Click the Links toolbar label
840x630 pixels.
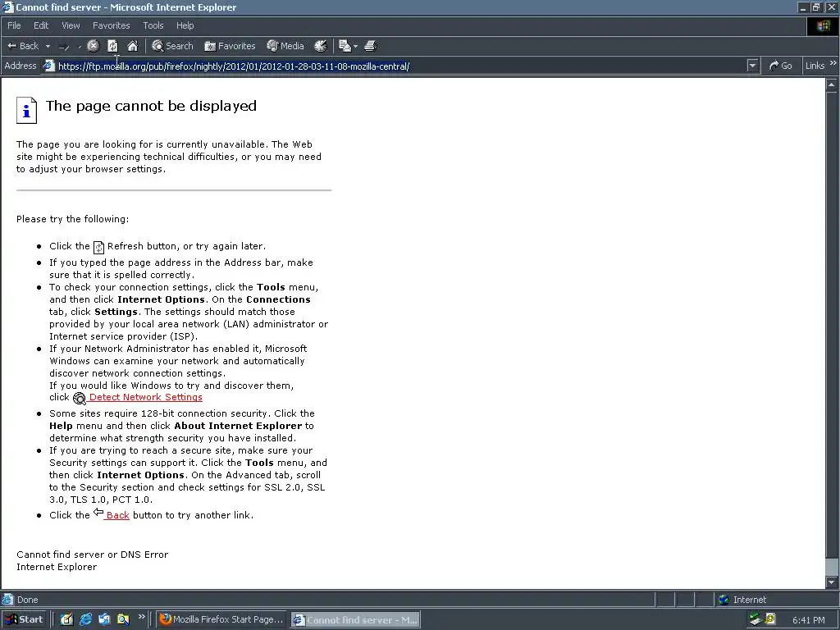click(x=815, y=66)
